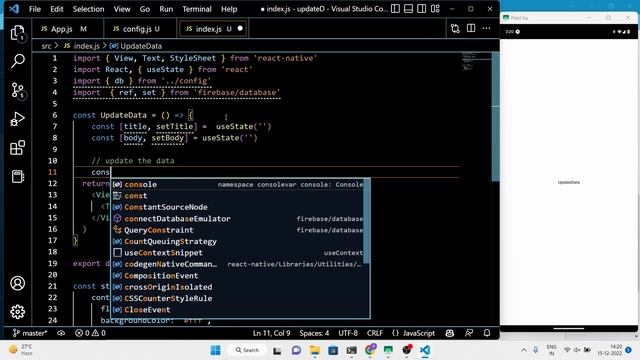Choose the console suggestion
The image size is (640, 360).
pos(238,184)
